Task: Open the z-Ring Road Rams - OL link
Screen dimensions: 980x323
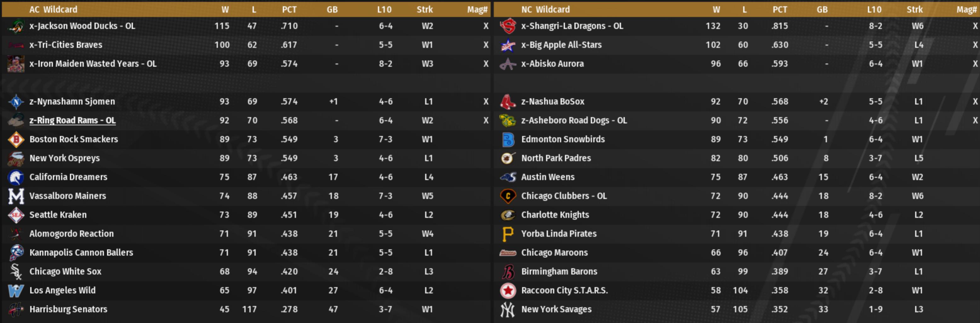Action: (72, 121)
